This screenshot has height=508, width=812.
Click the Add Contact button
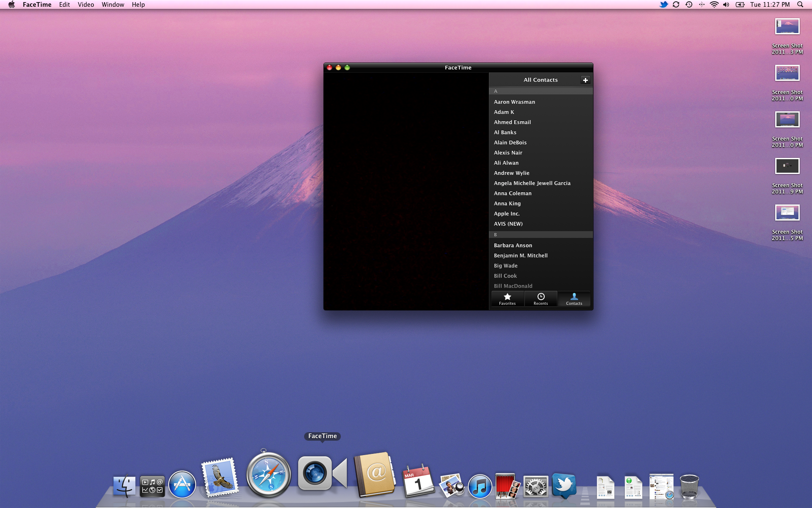pyautogui.click(x=585, y=80)
